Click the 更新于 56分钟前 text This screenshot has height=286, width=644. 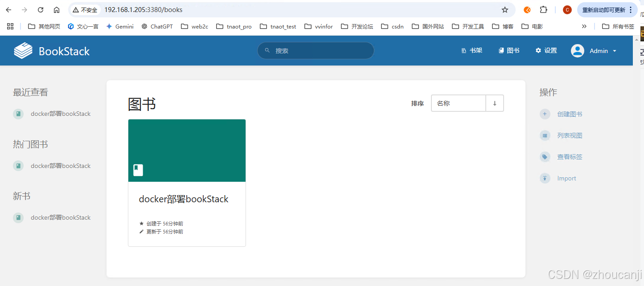coord(164,232)
